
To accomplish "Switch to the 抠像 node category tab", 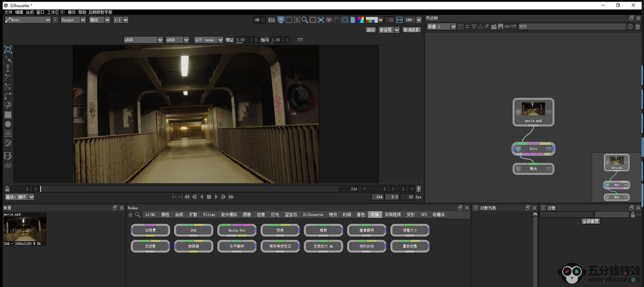I will (x=261, y=214).
